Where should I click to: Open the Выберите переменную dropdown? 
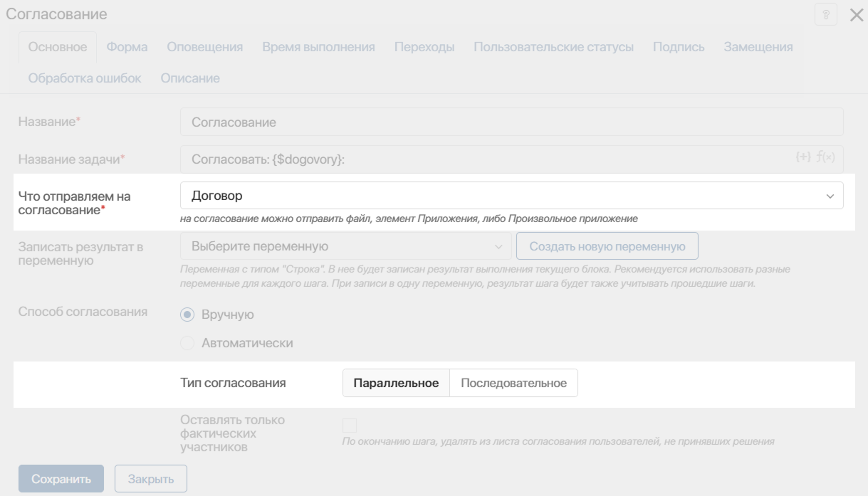tap(345, 246)
